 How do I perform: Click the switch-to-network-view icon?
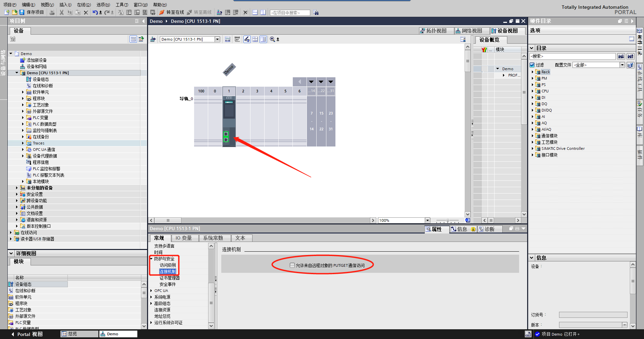[153, 39]
